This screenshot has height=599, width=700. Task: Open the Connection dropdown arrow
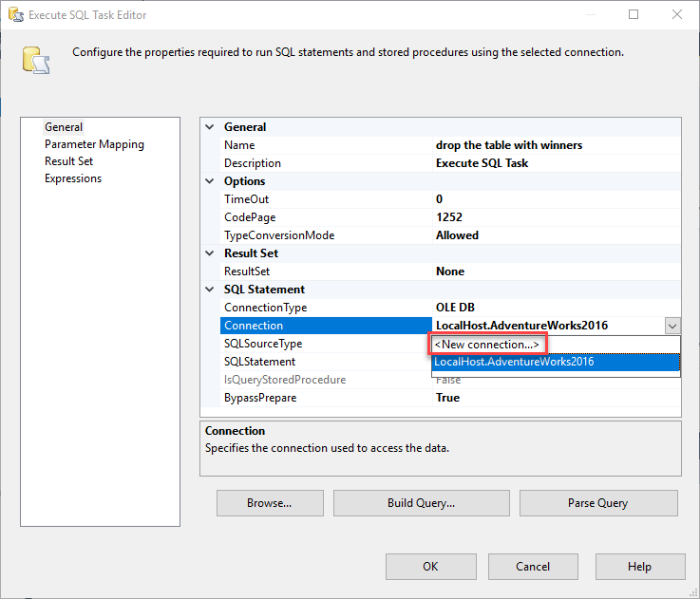[x=672, y=326]
